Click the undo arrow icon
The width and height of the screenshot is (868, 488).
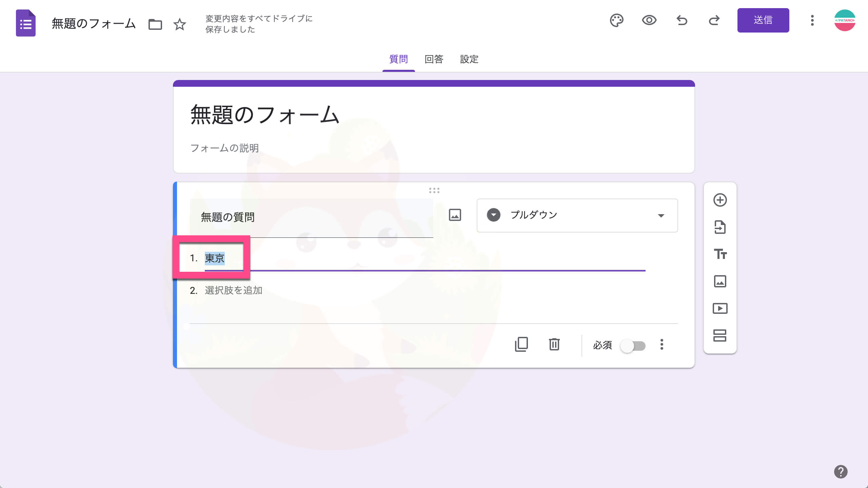click(x=682, y=20)
